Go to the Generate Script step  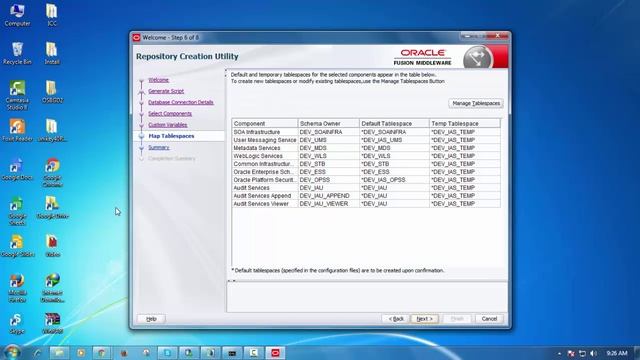[x=166, y=91]
